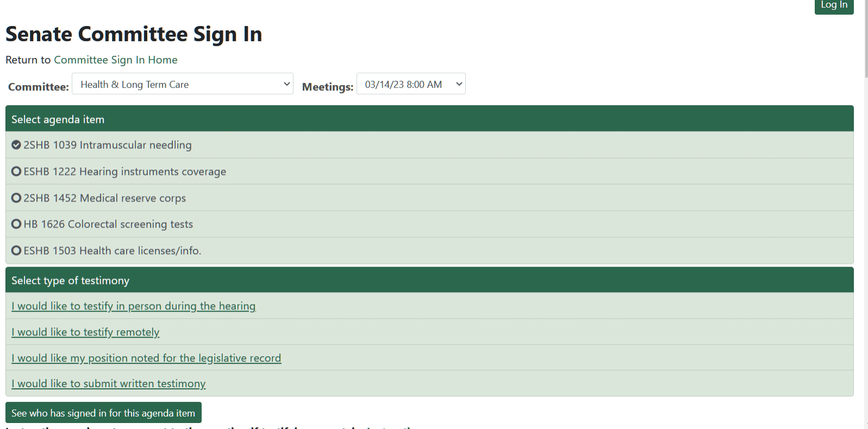Select the 2SHB 1039 Intramuscular needling radio icon
Image resolution: width=868 pixels, height=429 pixels.
pos(16,145)
